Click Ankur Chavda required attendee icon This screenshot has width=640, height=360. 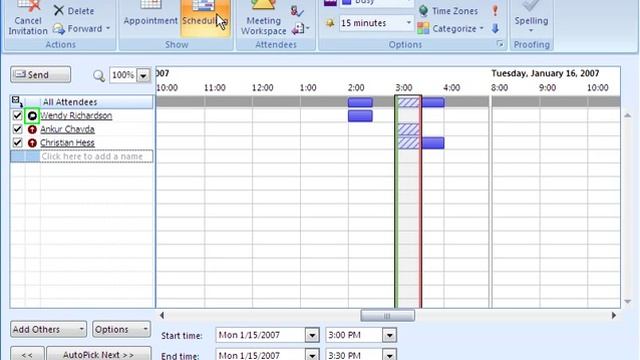(32, 130)
